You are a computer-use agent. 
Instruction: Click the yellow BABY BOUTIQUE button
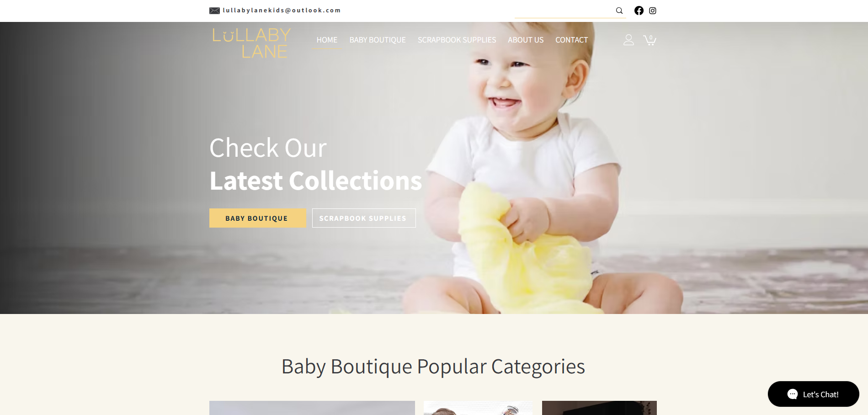(x=257, y=218)
